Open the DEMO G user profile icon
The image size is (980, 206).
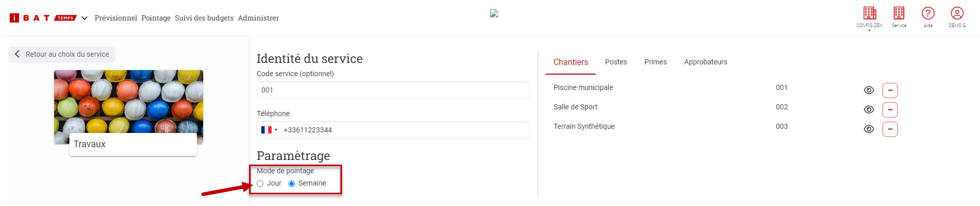coord(957,14)
